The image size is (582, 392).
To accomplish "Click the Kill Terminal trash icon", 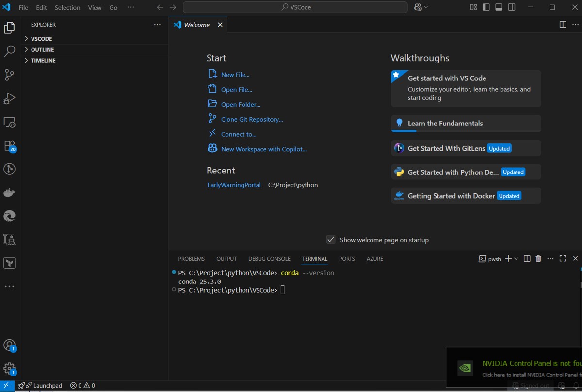I will point(538,259).
